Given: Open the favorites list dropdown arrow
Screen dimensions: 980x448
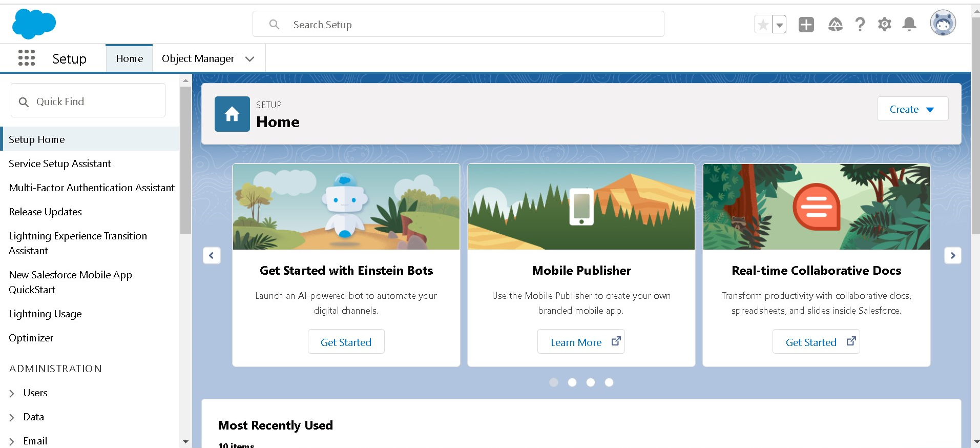Looking at the screenshot, I should (779, 24).
